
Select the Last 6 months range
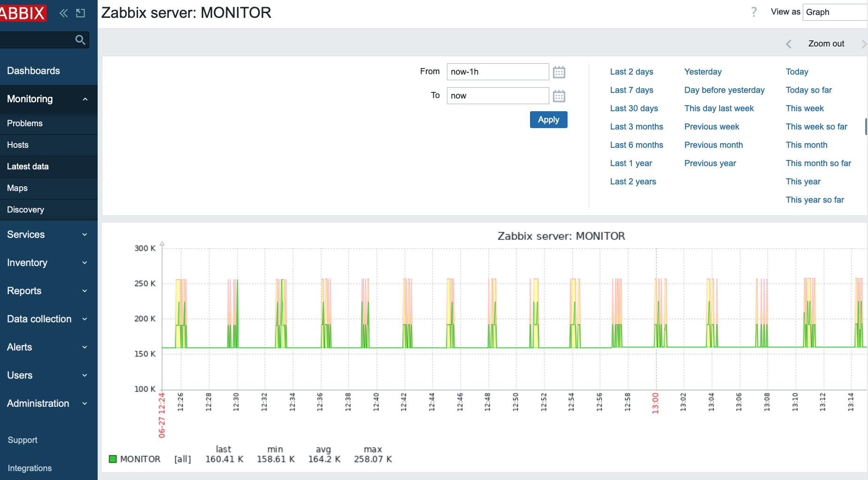[x=637, y=145]
